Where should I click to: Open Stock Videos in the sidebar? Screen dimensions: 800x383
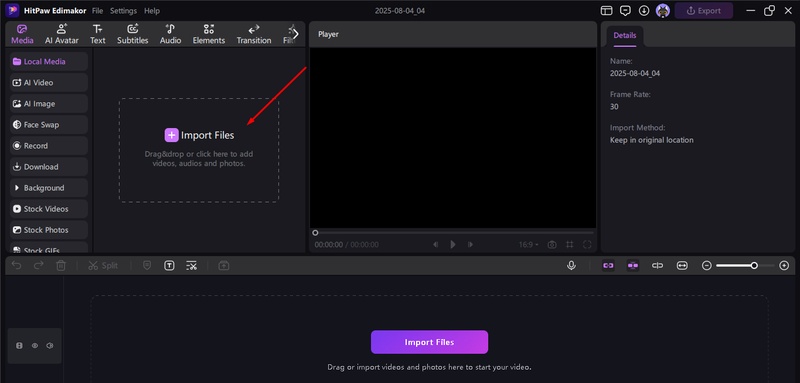49,209
